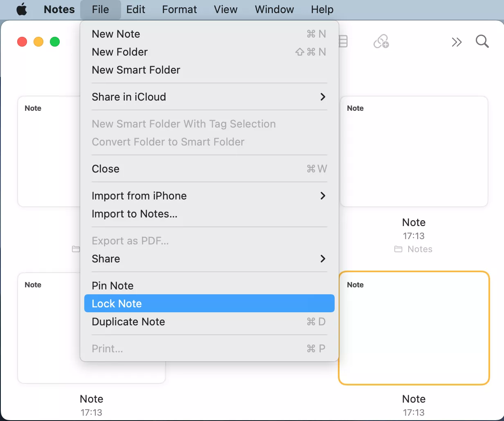Expand the Import from iPhone submenu
The image size is (504, 421).
pos(323,196)
